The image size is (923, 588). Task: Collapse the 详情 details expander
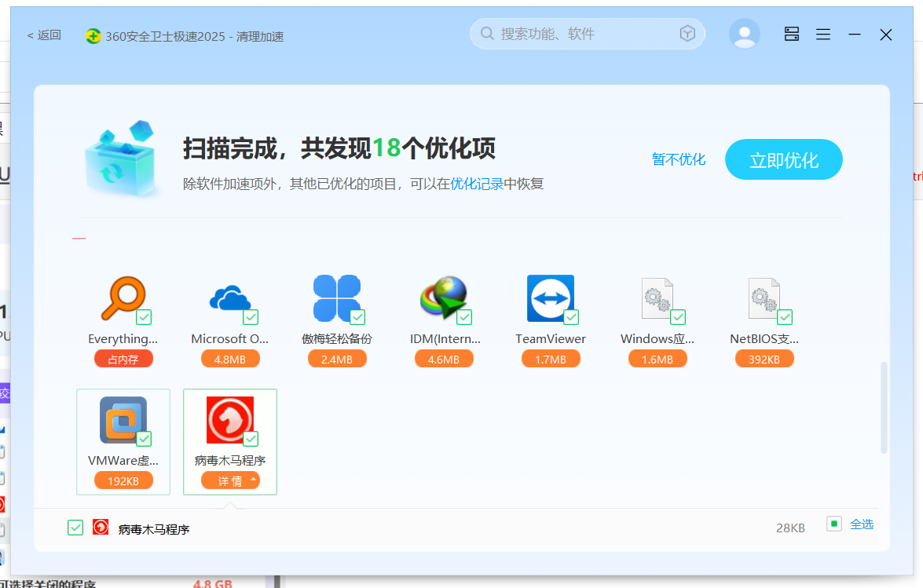click(x=230, y=481)
